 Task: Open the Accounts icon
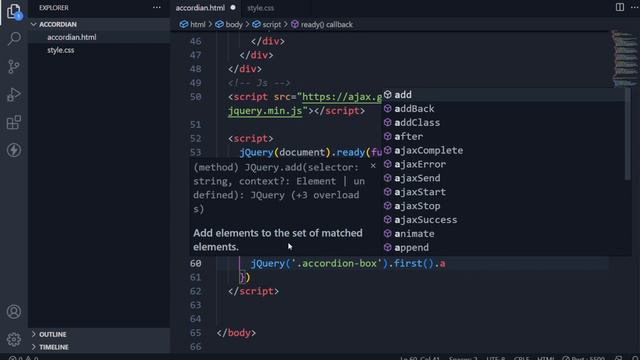[14, 312]
